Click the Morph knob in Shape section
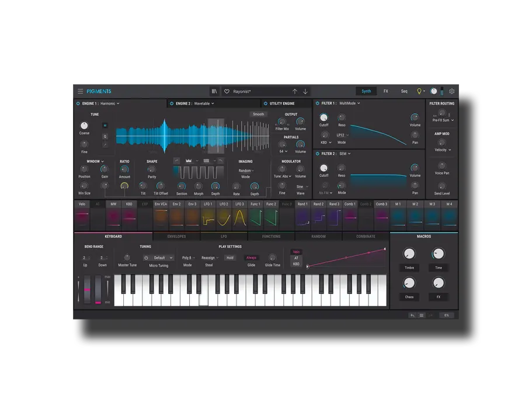This screenshot has width=532, height=413. 199,186
